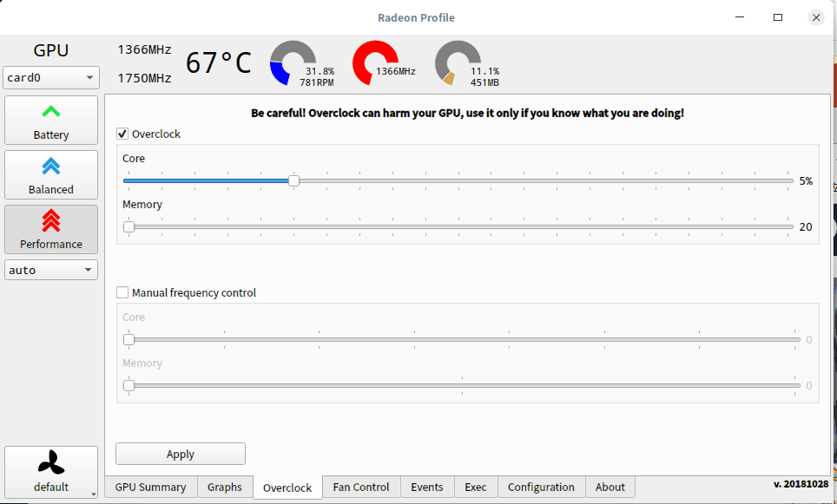Image resolution: width=837 pixels, height=504 pixels.
Task: Switch to the Graphs tab
Action: click(225, 487)
